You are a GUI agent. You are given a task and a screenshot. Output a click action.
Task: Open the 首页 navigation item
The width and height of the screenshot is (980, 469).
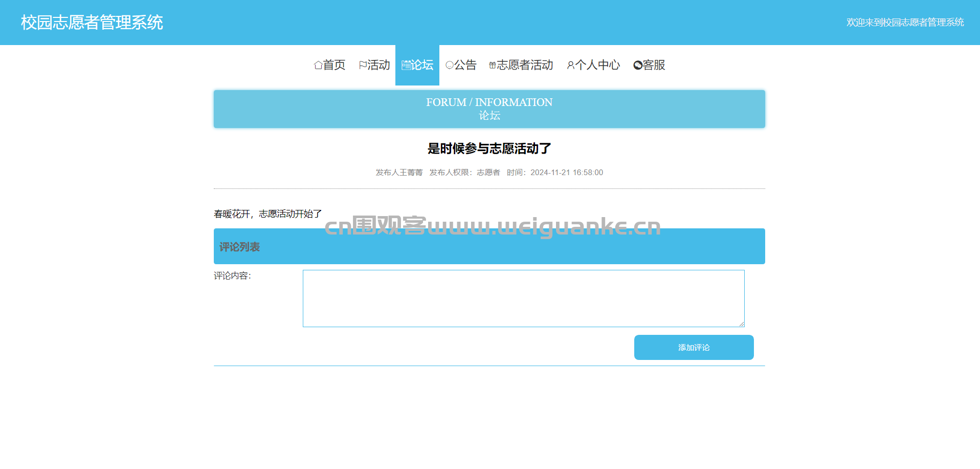pyautogui.click(x=330, y=65)
